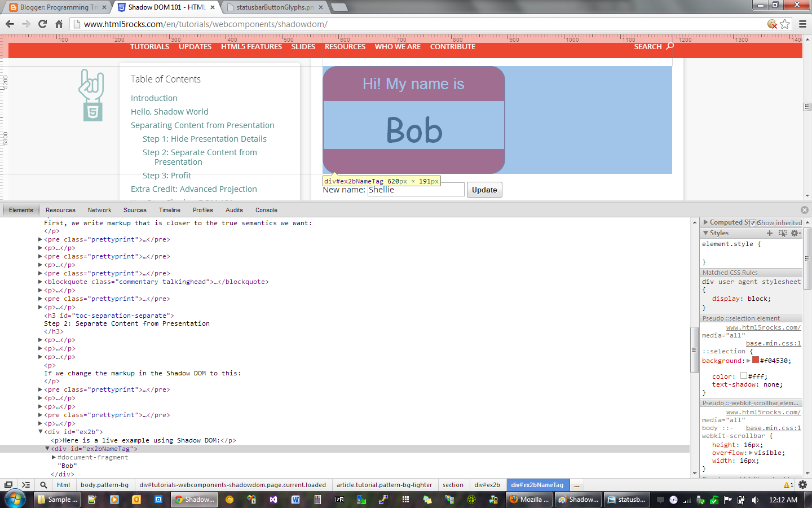Open the element inspector magnifying glass tool
Screen dimensions: 812x508
[43, 485]
